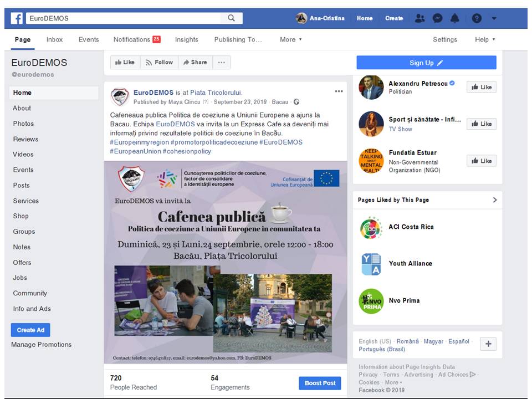Open page actions three-dot button
The height and width of the screenshot is (399, 532).
tap(222, 63)
